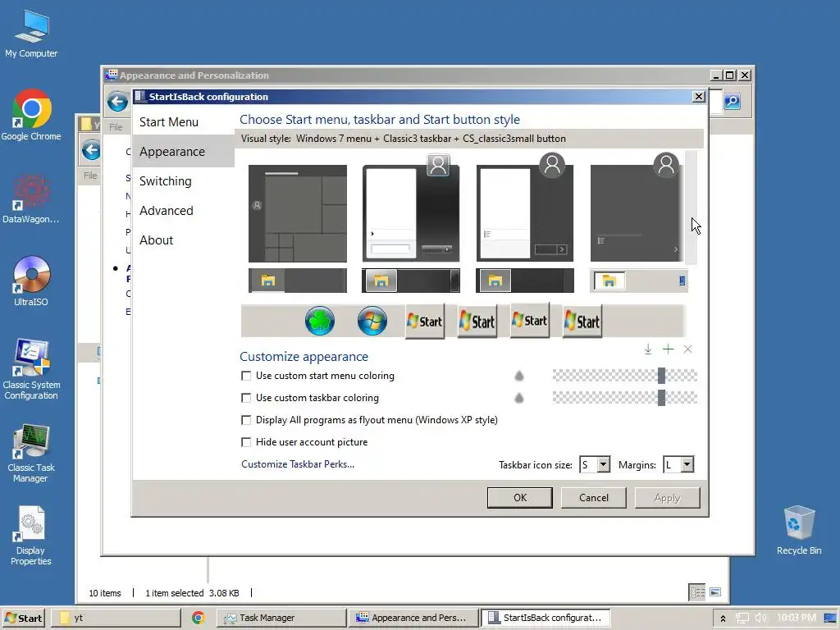Click the style list vertical scrollbar
The width and height of the screenshot is (840, 630).
(x=691, y=208)
